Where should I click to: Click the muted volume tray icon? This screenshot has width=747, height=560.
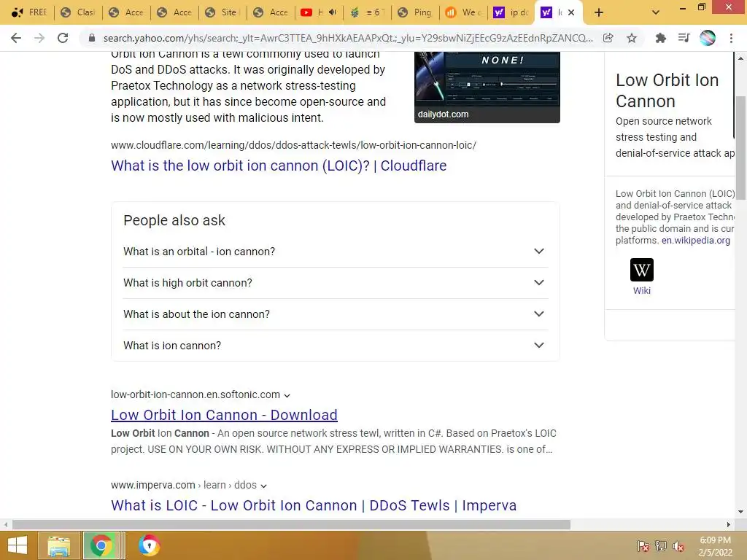click(x=678, y=546)
